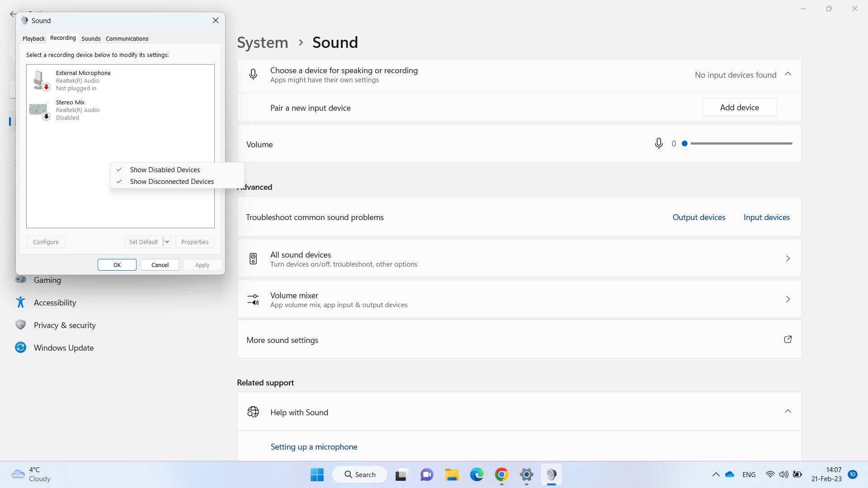
Task: Uncheck Show Disabled Devices
Action: point(165,169)
